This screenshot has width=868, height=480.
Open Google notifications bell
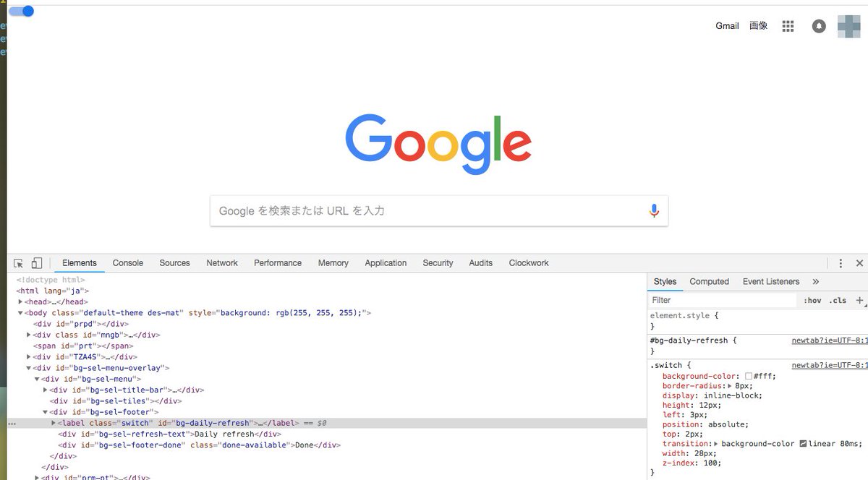pos(819,26)
